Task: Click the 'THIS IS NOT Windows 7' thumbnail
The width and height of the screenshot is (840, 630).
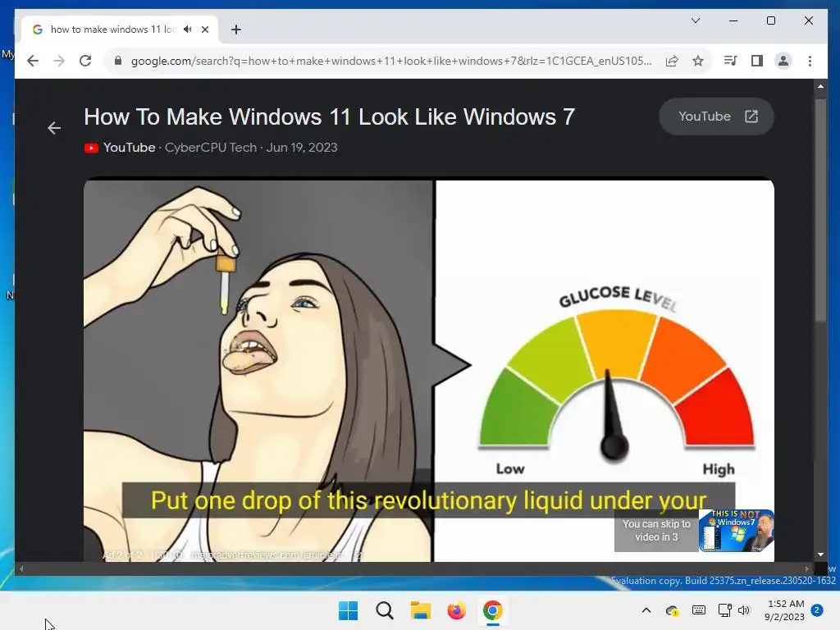Action: pos(736,531)
